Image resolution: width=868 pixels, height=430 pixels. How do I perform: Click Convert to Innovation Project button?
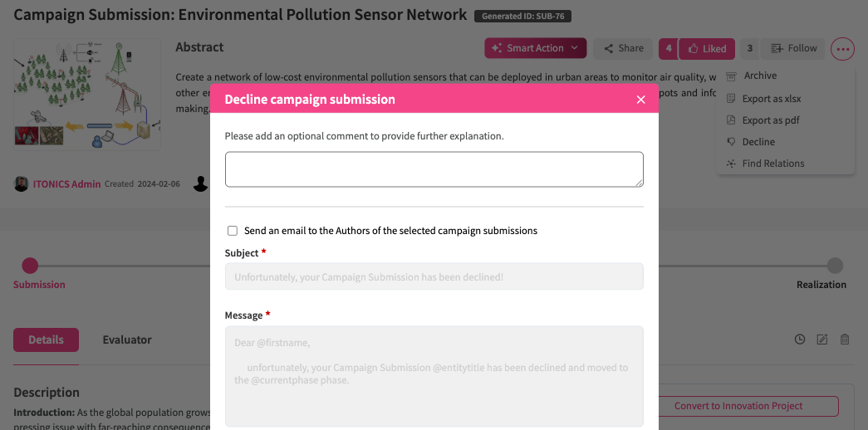click(x=738, y=406)
